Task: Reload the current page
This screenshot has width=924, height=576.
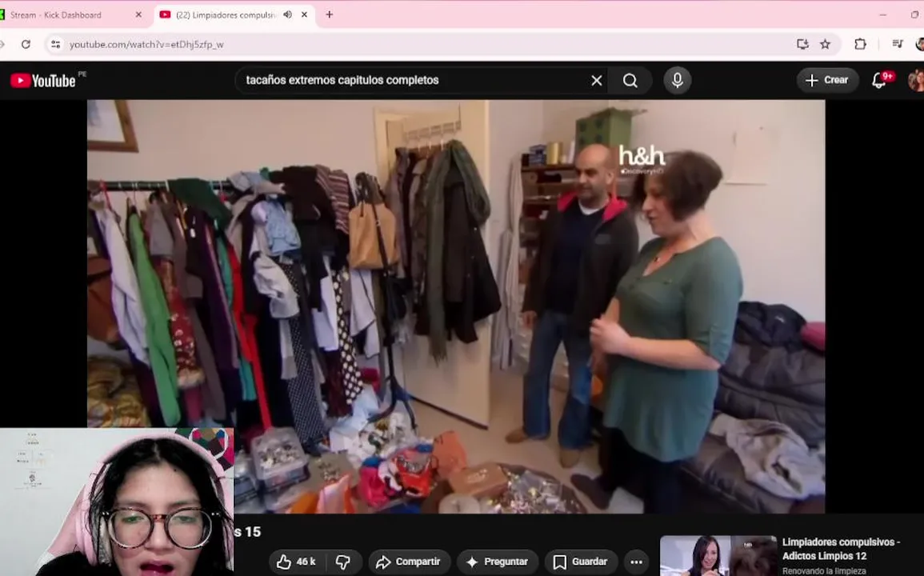Action: [x=26, y=44]
